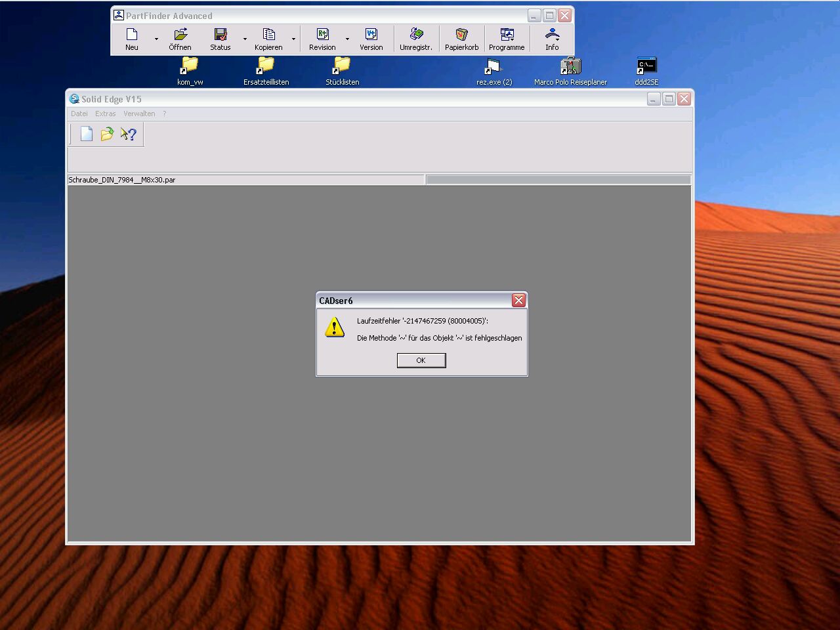840x630 pixels.
Task: Click Revision icon in PartFinder toolbar
Action: tap(322, 39)
